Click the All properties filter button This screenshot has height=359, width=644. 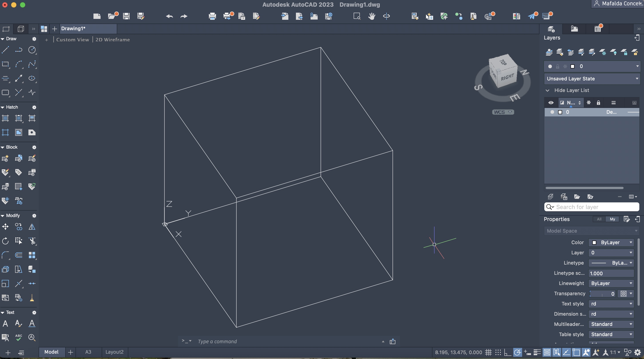599,219
